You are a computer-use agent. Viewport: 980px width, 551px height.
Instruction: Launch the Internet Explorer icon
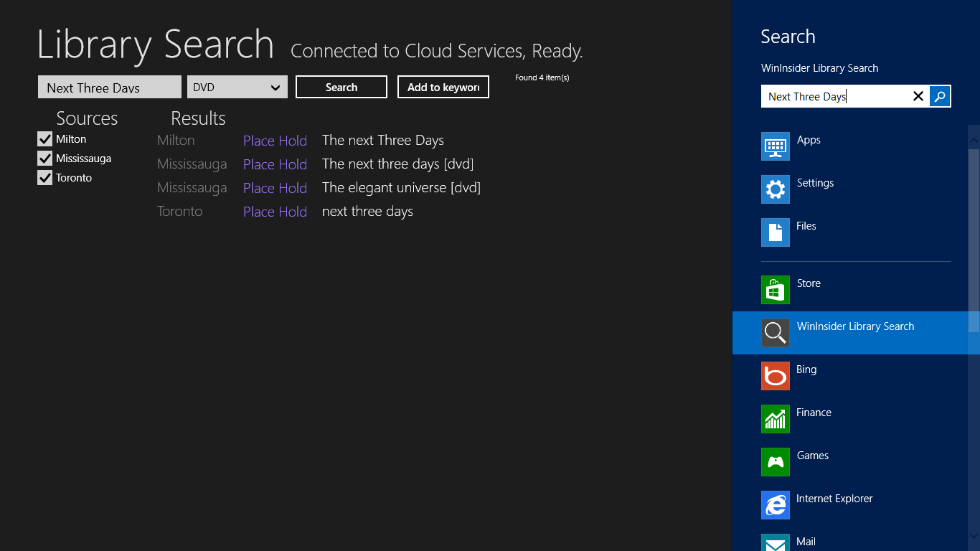775,505
